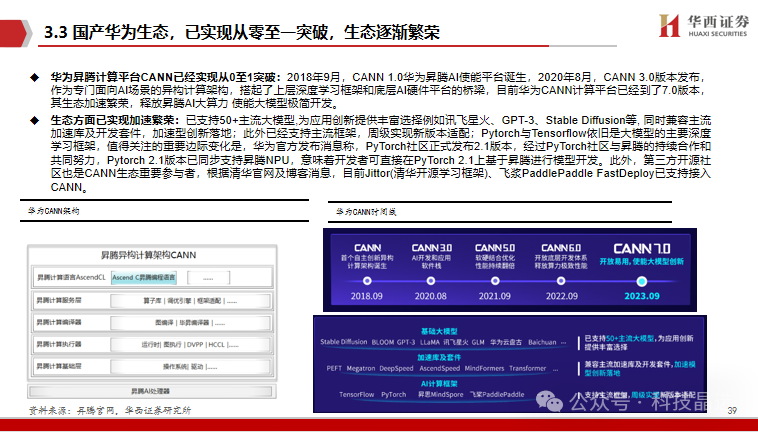Click the "昇腾计算语言AscendCL" row label
Screen dimensions: 758x432
point(71,277)
